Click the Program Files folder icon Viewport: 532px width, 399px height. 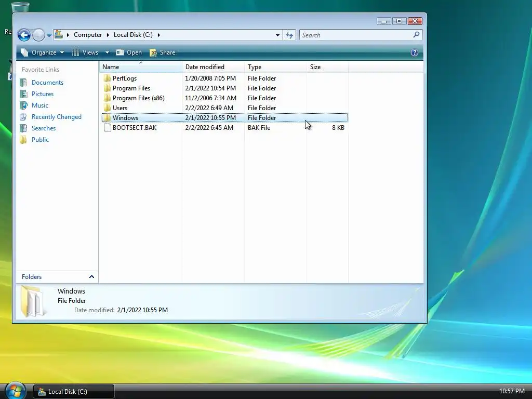[x=107, y=88]
